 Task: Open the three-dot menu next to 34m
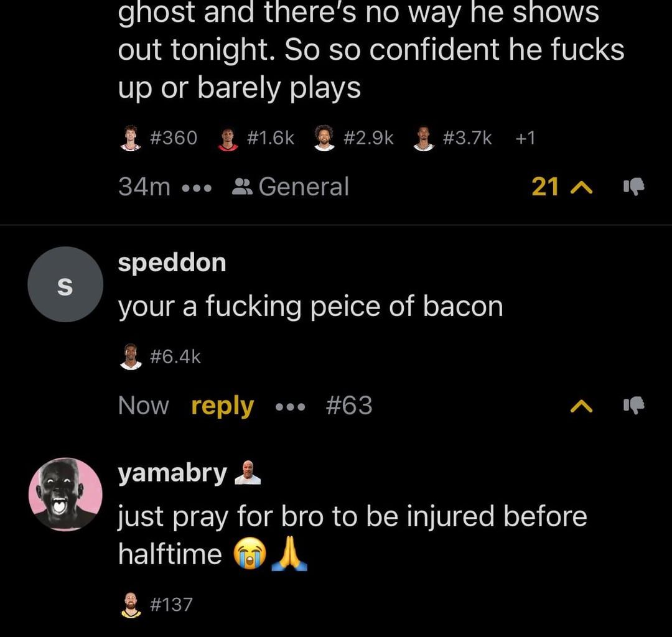[195, 187]
